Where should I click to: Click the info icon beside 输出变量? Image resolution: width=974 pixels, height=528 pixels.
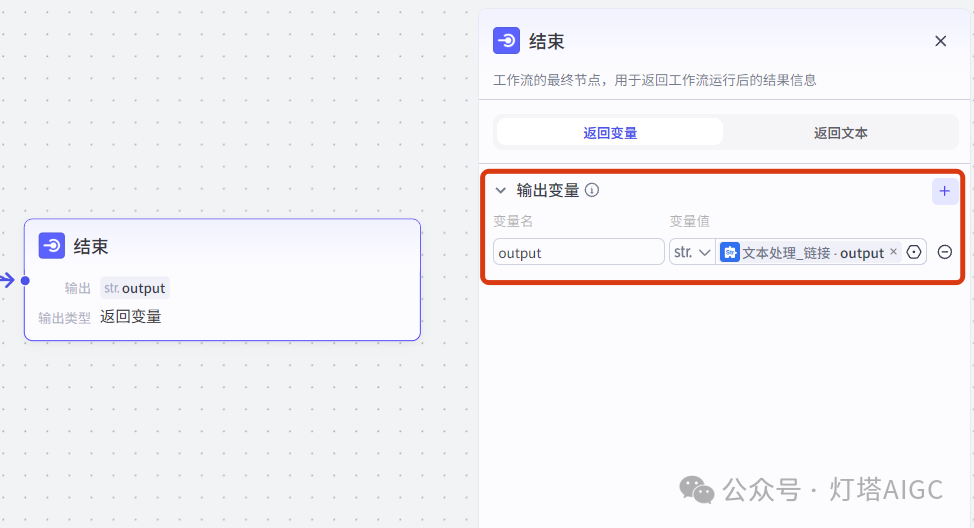click(592, 190)
